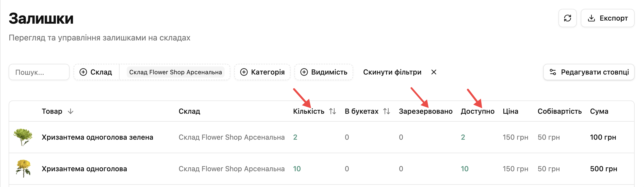Click the Склад Flower Shop Арсенальна filter chip
This screenshot has width=644, height=187.
pyautogui.click(x=175, y=72)
